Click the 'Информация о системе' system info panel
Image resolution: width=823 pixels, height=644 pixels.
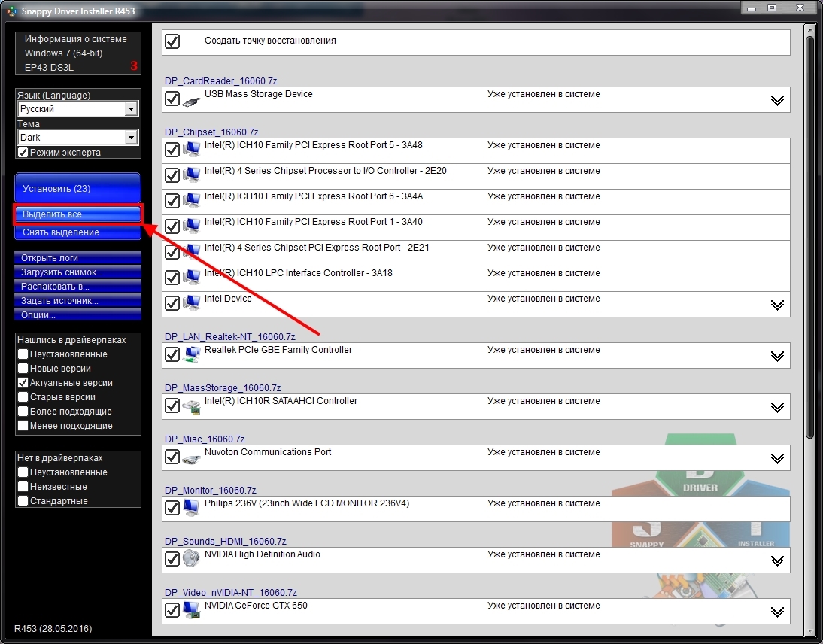78,53
